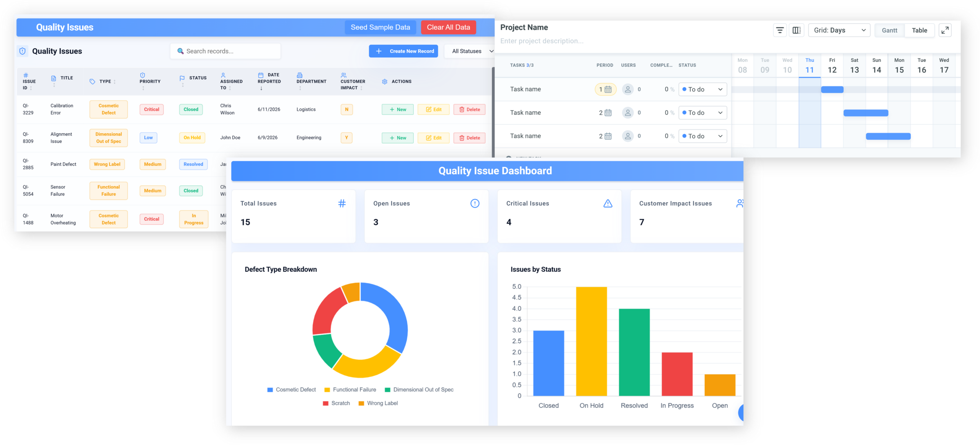Click New button in the QI-8309 row
Image resolution: width=980 pixels, height=445 pixels.
[397, 138]
